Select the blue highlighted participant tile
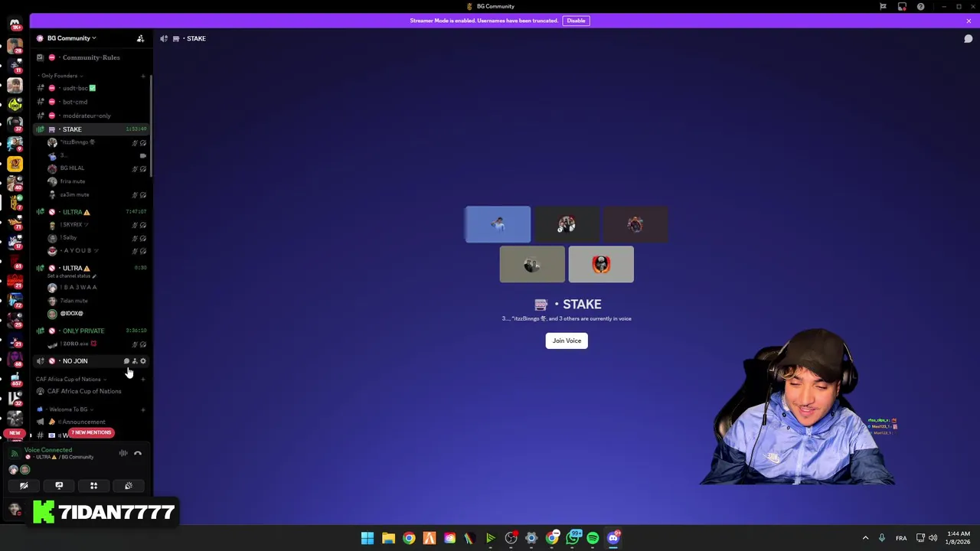 (498, 224)
